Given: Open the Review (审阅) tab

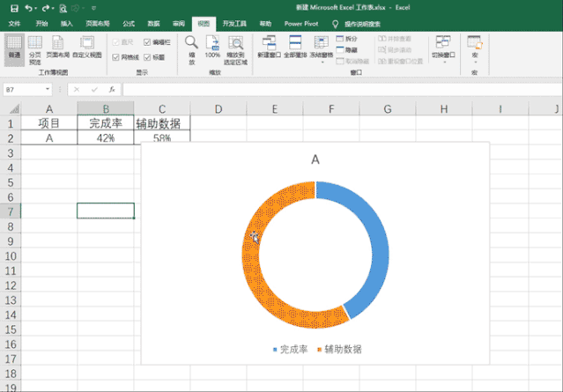Looking at the screenshot, I should point(179,24).
